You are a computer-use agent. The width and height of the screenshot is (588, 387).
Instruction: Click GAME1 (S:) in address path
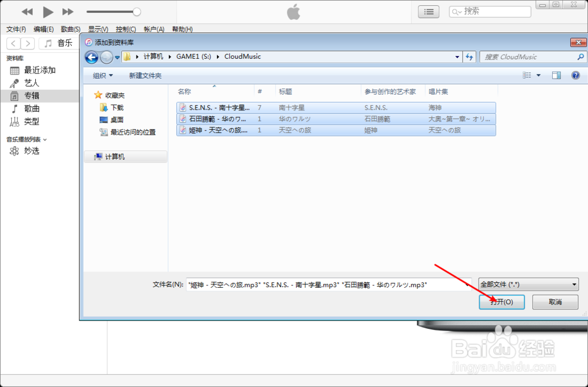[x=194, y=56]
